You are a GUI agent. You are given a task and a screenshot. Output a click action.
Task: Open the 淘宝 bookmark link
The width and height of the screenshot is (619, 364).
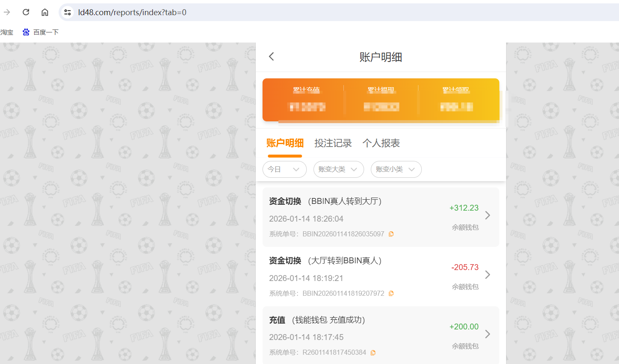[7, 32]
